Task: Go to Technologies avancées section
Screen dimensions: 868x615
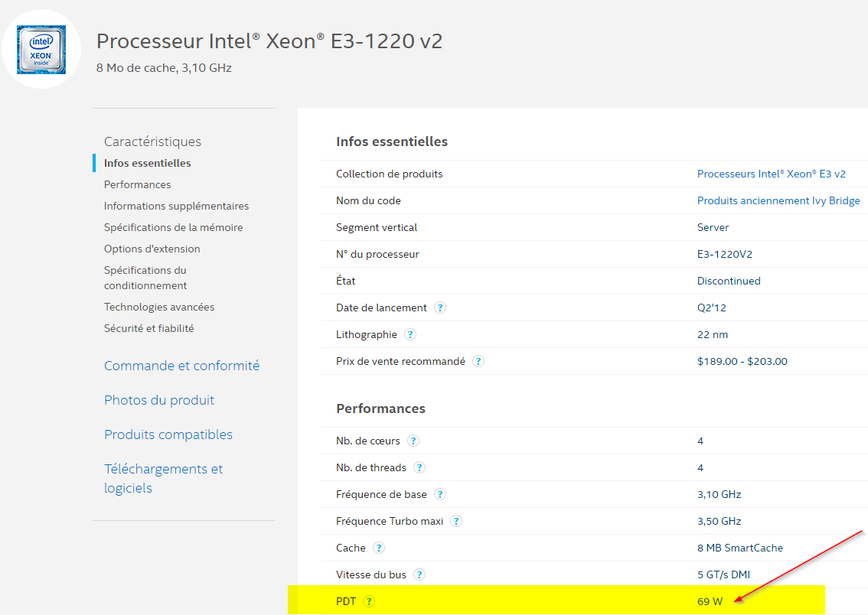Action: point(159,307)
